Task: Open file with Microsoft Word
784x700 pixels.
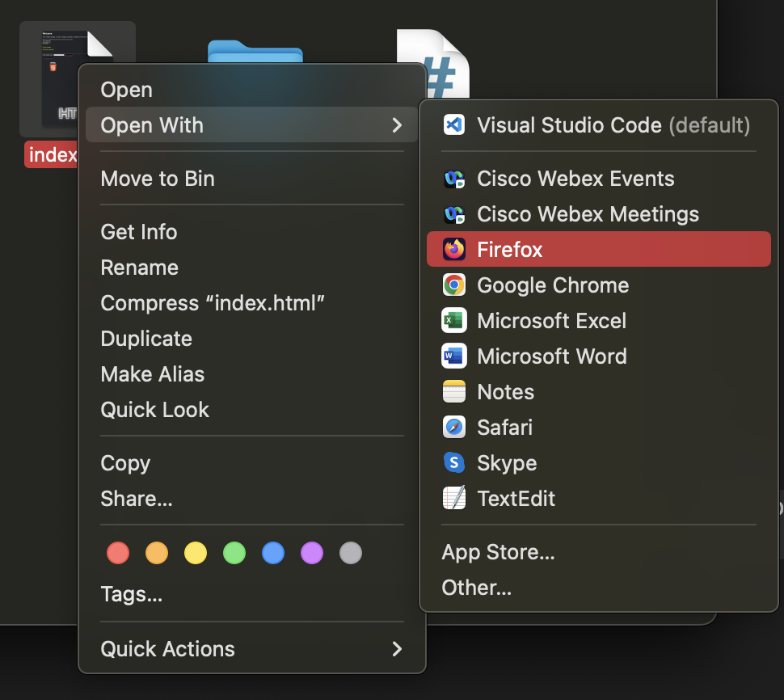Action: point(598,356)
